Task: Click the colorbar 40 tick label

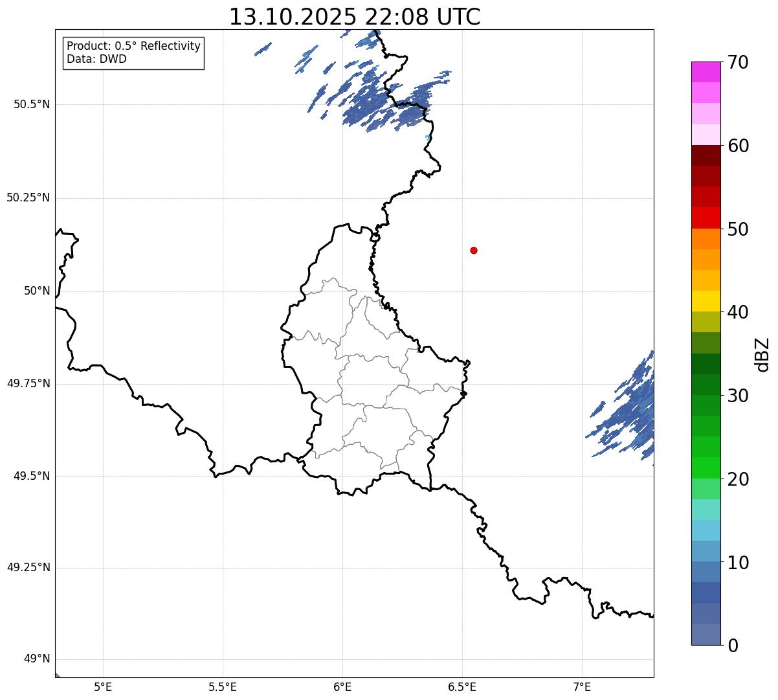Action: click(x=738, y=312)
